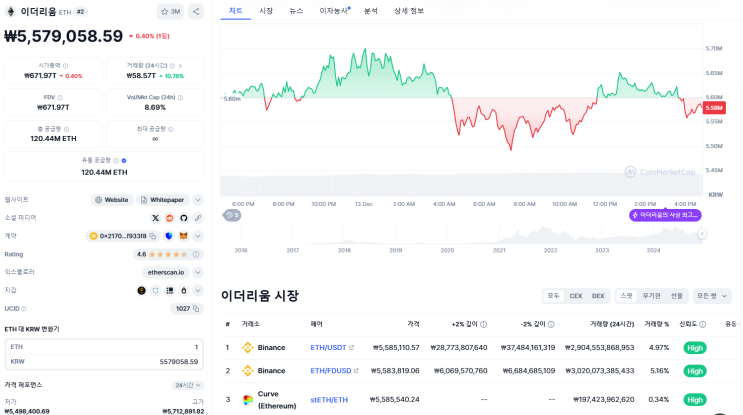Screen dimensions: 743x415
Task: Open the Whitepaper link button
Action: click(163, 200)
